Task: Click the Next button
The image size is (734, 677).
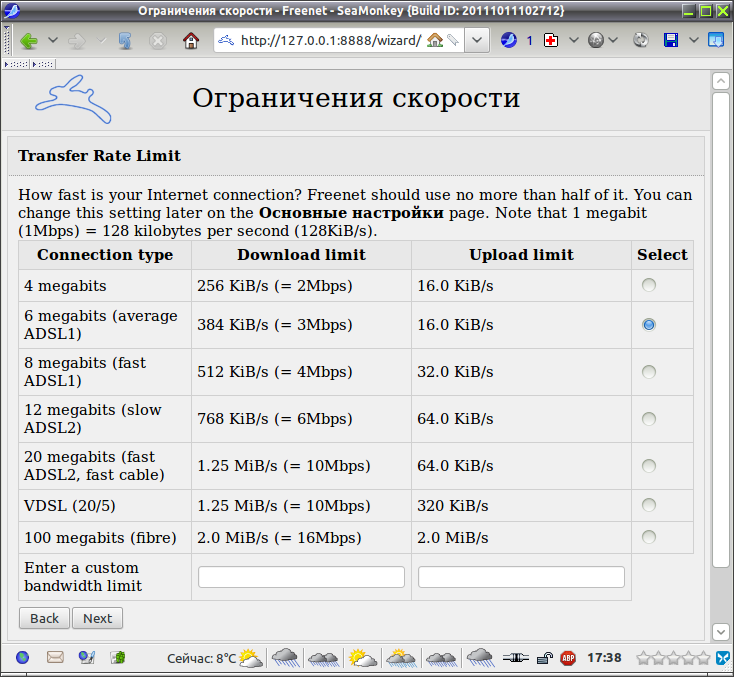Action: pyautogui.click(x=97, y=618)
